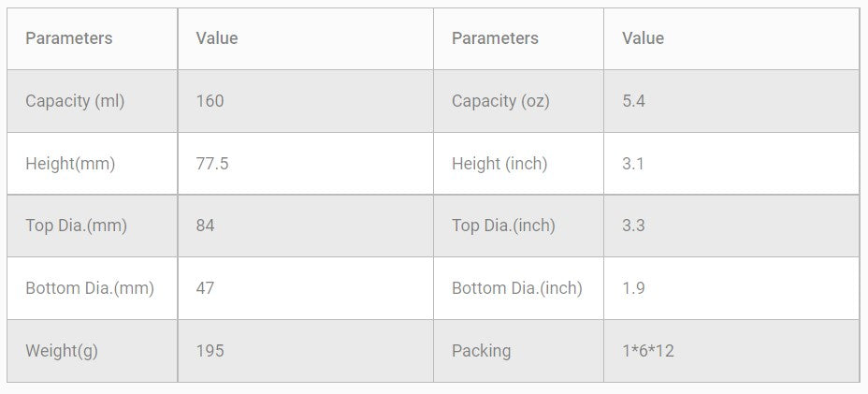Viewport: 868px width, 394px height.
Task: Select the 84 top diameter value
Action: 206,226
